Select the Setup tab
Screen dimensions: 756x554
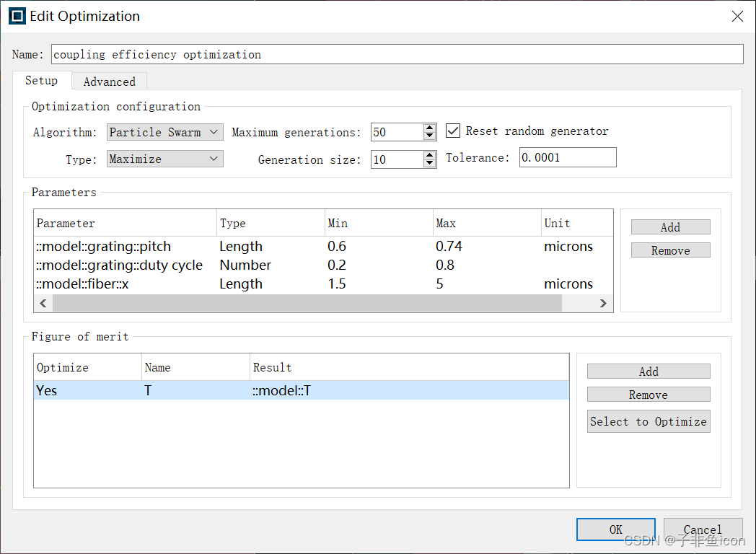(x=41, y=81)
